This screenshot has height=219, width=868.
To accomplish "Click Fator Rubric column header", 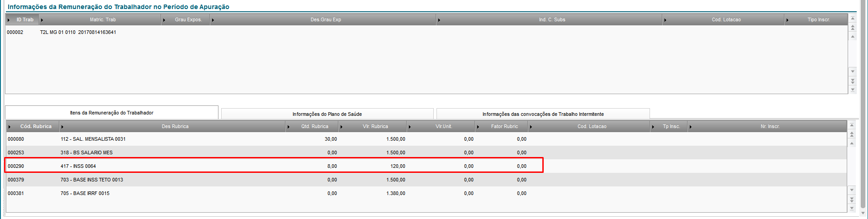I will pos(502,126).
